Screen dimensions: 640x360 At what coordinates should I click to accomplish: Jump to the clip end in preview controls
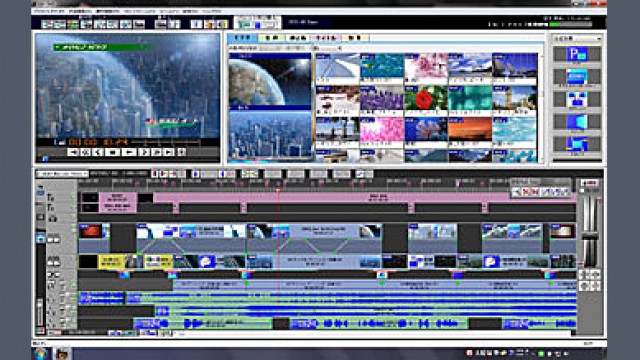(x=169, y=152)
